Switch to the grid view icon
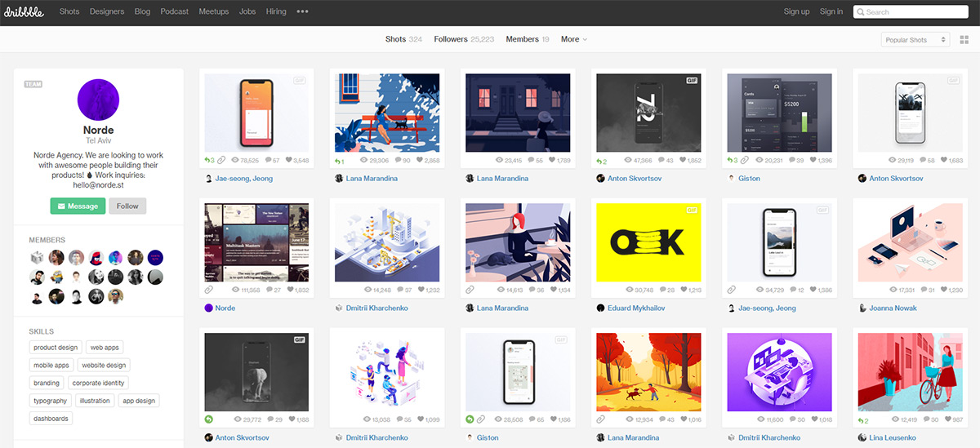This screenshot has width=980, height=448. [x=964, y=40]
